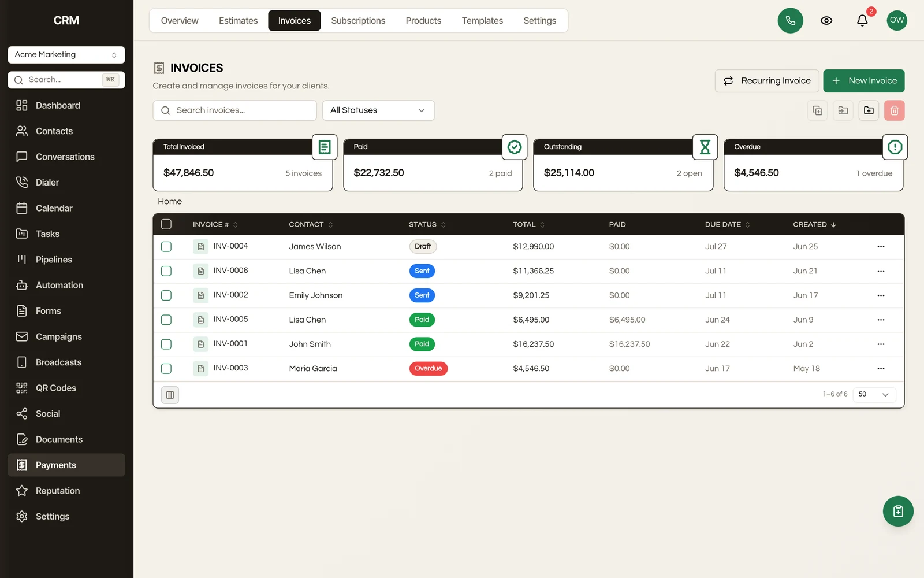The width and height of the screenshot is (924, 578).
Task: Click the Search invoices field
Action: [x=234, y=110]
